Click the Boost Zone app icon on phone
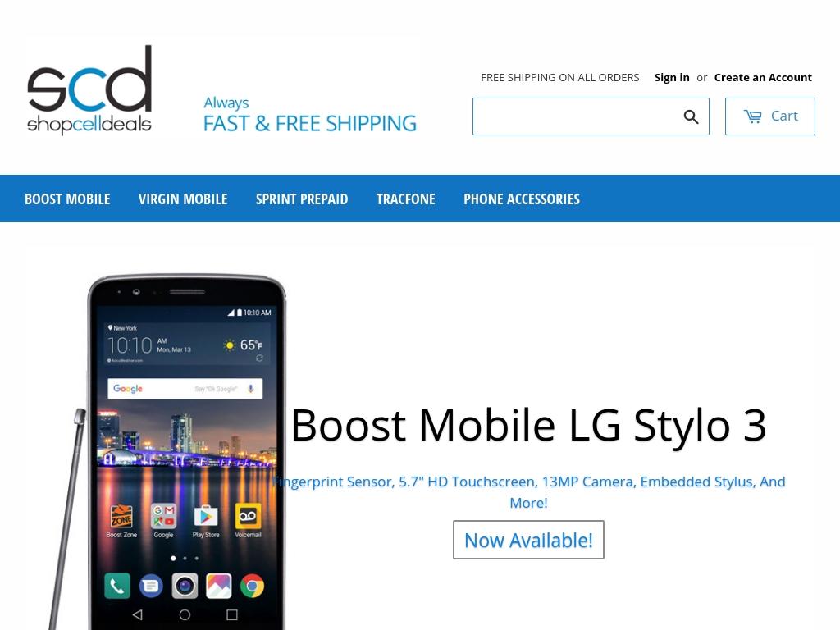Image resolution: width=840 pixels, height=630 pixels. click(121, 517)
